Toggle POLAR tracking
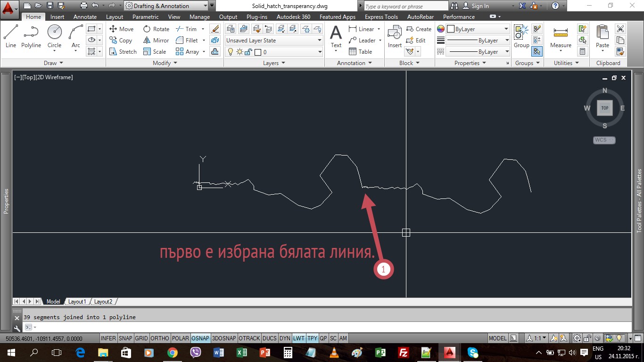644x362 pixels. 181,338
